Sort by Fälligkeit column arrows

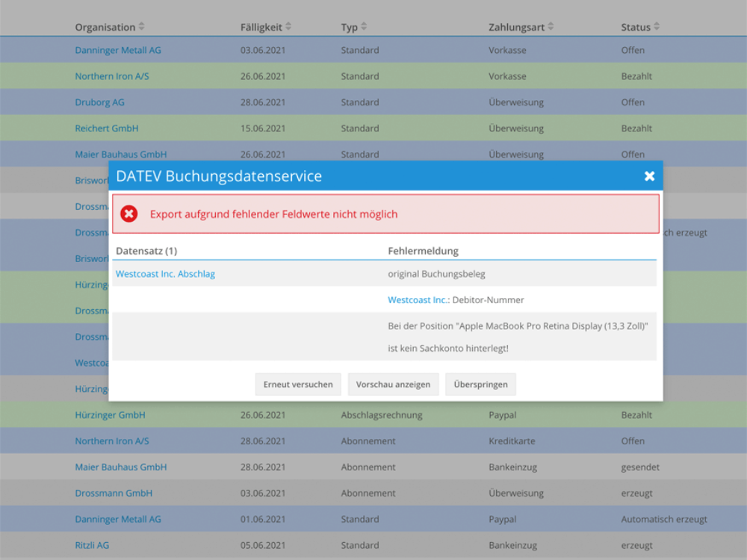(x=288, y=27)
